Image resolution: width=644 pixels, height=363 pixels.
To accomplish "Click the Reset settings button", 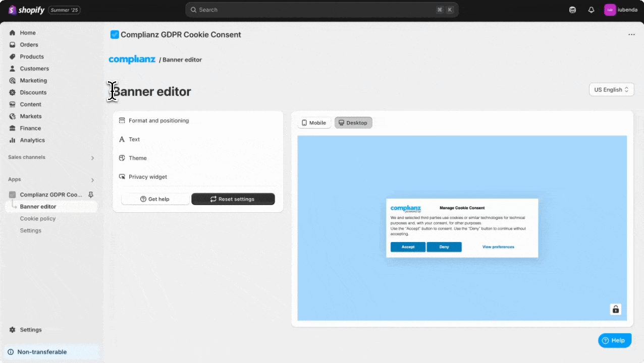I will click(x=233, y=199).
